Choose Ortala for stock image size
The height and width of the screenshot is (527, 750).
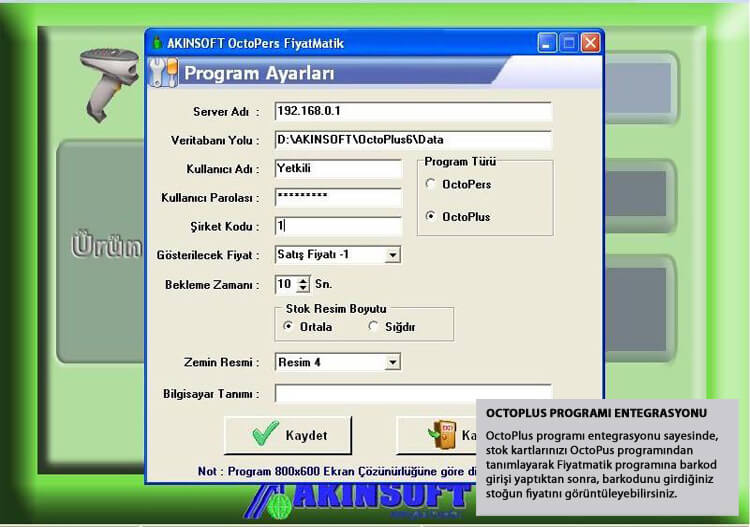click(x=289, y=326)
